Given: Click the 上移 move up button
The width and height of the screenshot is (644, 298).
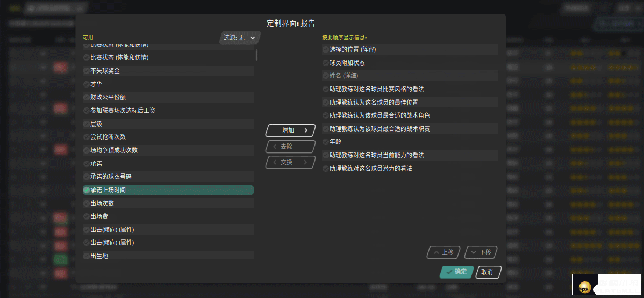Looking at the screenshot, I should 443,252.
